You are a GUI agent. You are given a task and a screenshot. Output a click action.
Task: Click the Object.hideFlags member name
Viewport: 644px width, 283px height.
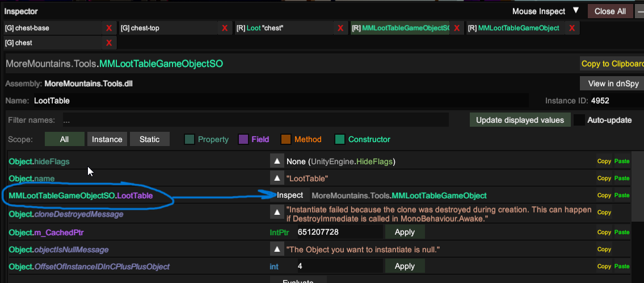coord(39,161)
